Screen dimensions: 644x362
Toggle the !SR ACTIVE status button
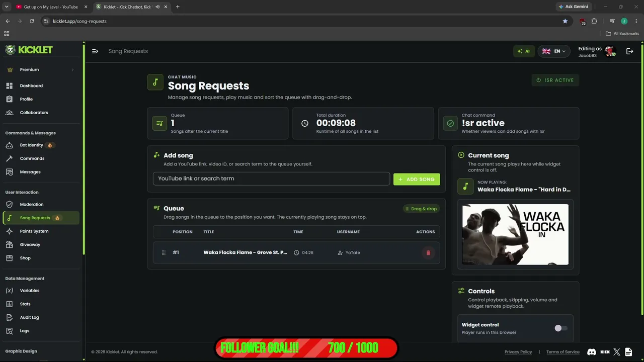[x=555, y=80]
